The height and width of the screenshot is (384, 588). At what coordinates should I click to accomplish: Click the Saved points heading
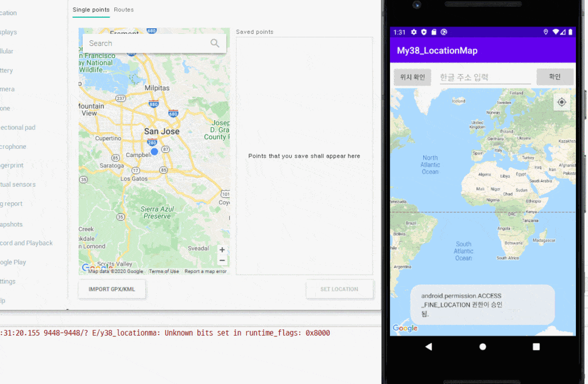pyautogui.click(x=254, y=32)
